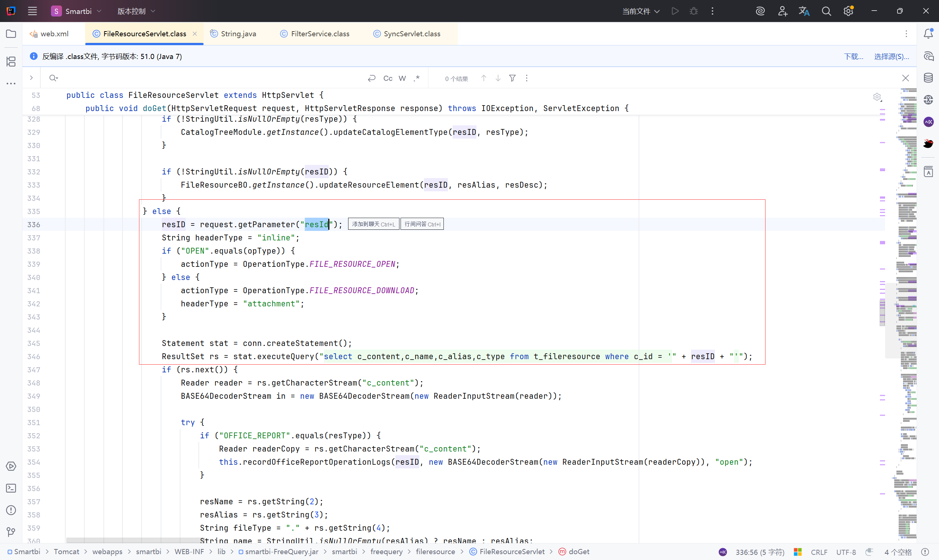Click inside the find search input field
This screenshot has width=939, height=560.
click(208, 78)
